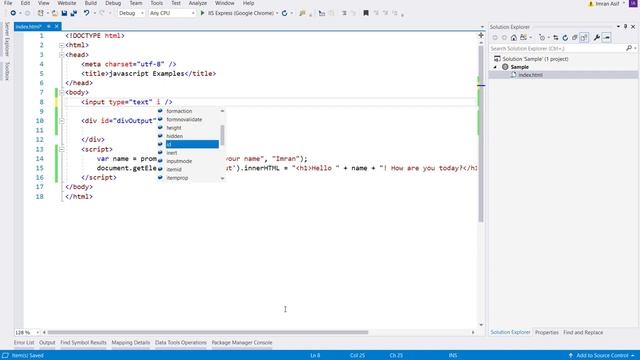The height and width of the screenshot is (360, 640).
Task: Collapse the head tag on line 3
Action: click(62, 55)
